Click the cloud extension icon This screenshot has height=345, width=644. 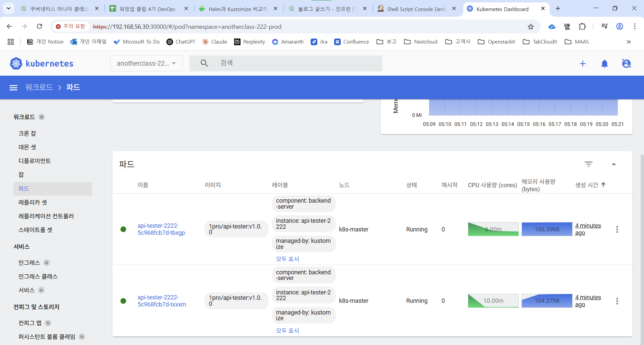tap(552, 26)
